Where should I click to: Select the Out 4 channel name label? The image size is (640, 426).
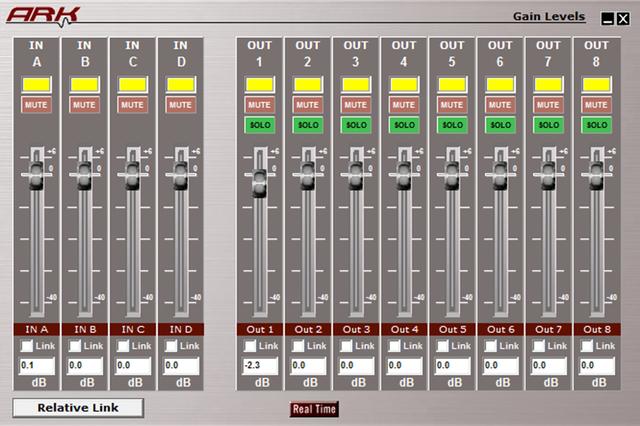pos(403,329)
